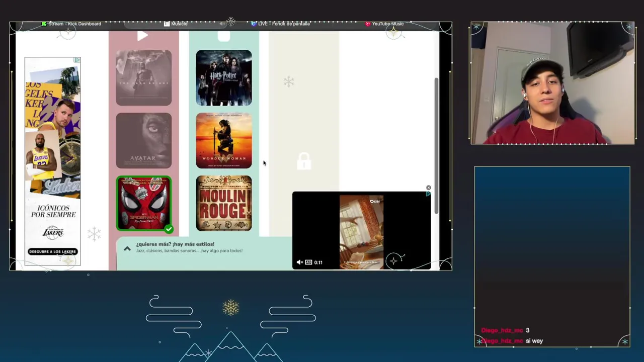Screen dimensions: 644x362
Task: Click 'ICÓNICOS POR SIEMPRE' ad text
Action: coord(53,211)
